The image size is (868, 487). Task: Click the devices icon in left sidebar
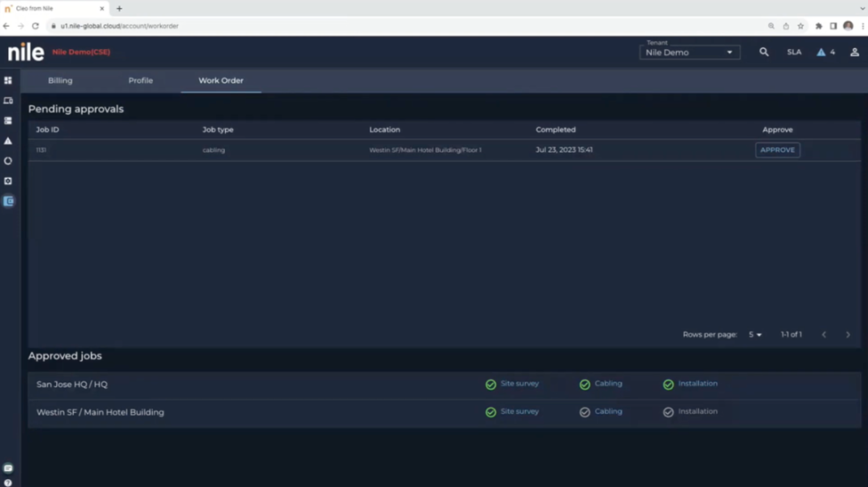point(8,101)
